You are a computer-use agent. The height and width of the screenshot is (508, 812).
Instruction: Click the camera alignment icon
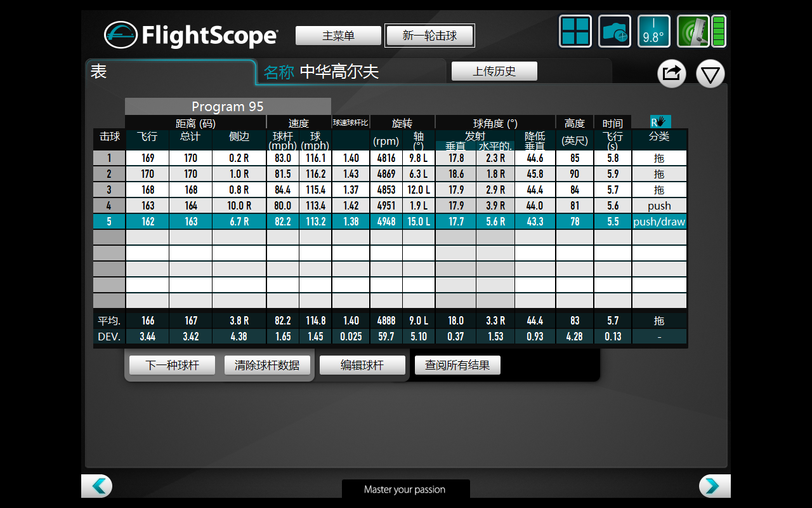[615, 31]
